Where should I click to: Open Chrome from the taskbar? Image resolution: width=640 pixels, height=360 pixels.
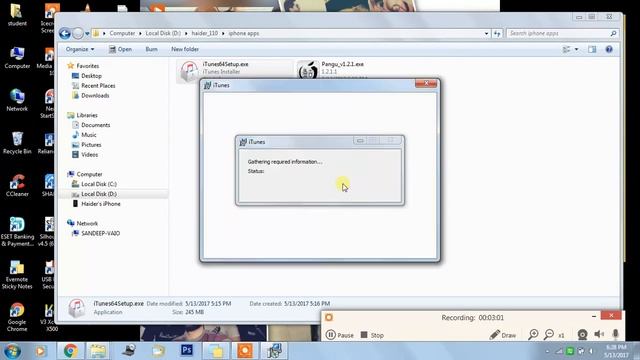click(x=70, y=351)
